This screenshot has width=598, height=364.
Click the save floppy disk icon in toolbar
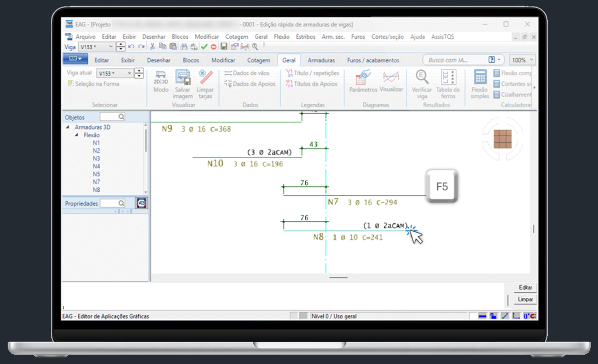(224, 47)
